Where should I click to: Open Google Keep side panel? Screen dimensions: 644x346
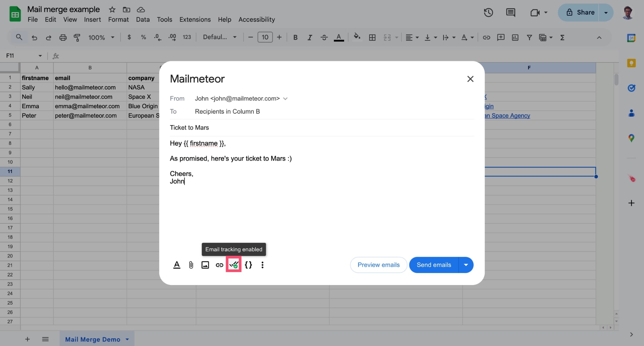[631, 63]
